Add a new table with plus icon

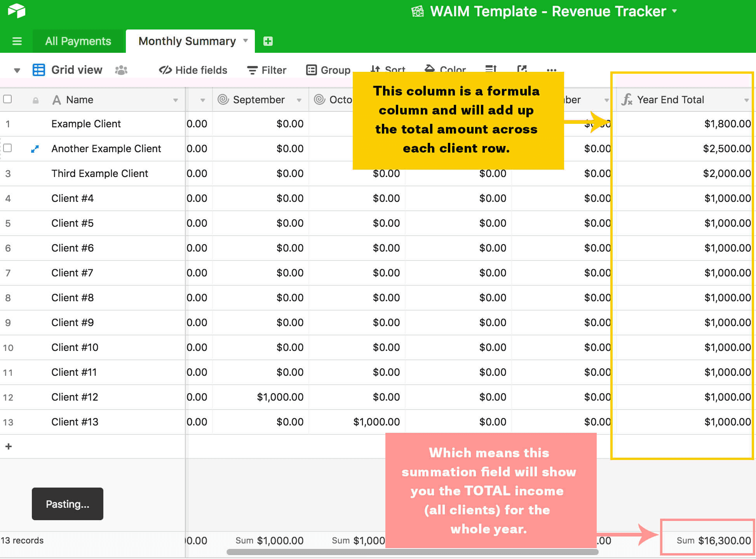[x=268, y=41]
